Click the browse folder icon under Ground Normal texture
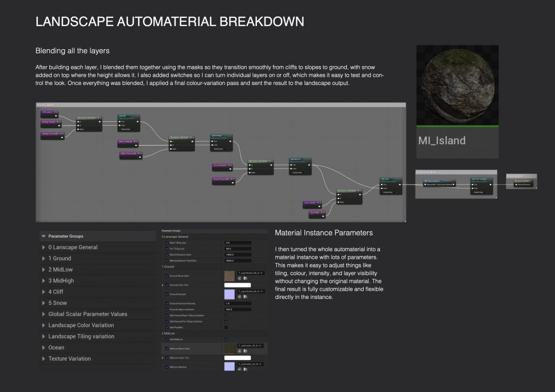This screenshot has height=392, width=555. point(246,297)
